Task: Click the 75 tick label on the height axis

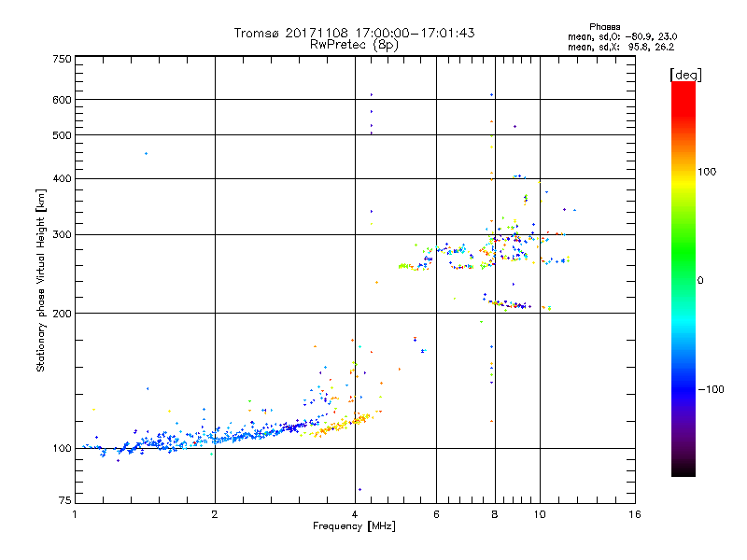Action: pyautogui.click(x=64, y=502)
